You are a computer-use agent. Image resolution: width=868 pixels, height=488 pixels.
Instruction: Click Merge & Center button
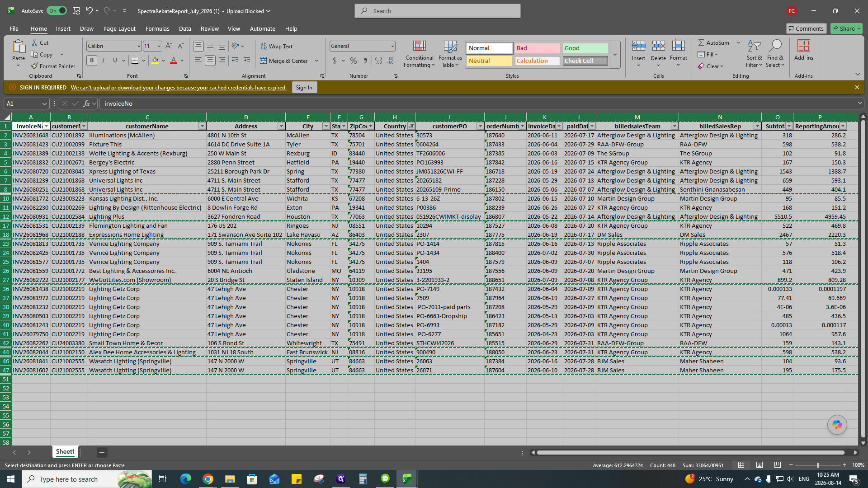coord(284,61)
